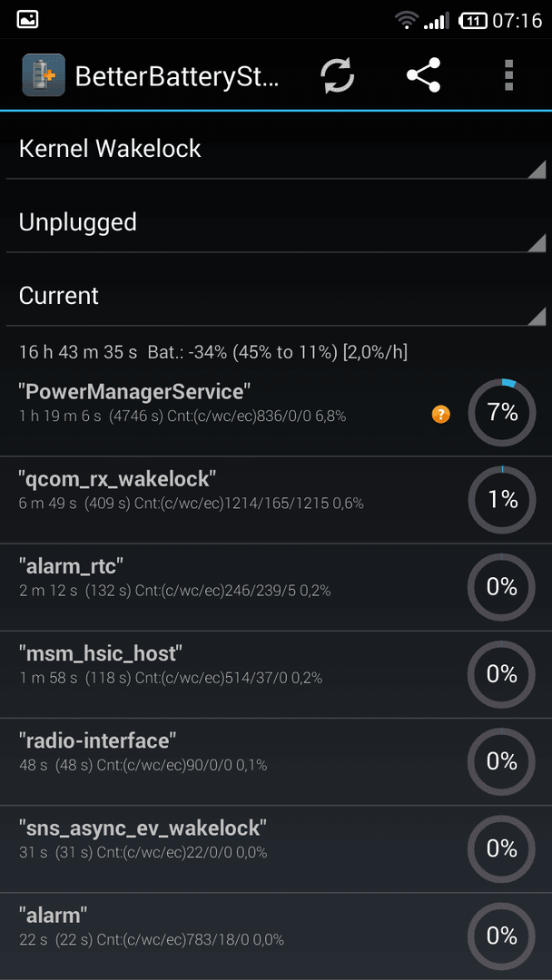Select the qcom_rx_wakelock entry
The height and width of the screenshot is (980, 552).
click(x=276, y=500)
